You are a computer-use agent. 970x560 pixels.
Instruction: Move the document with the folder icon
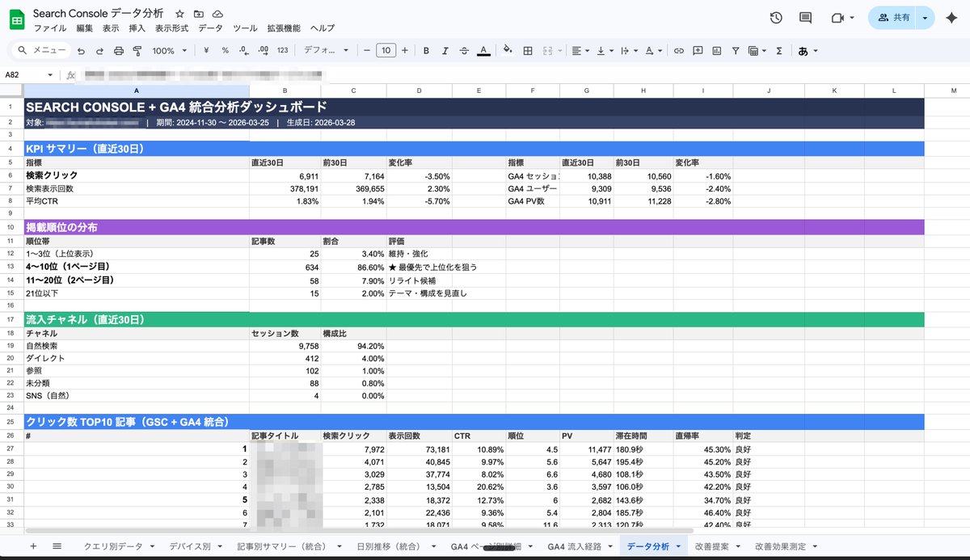coord(198,14)
